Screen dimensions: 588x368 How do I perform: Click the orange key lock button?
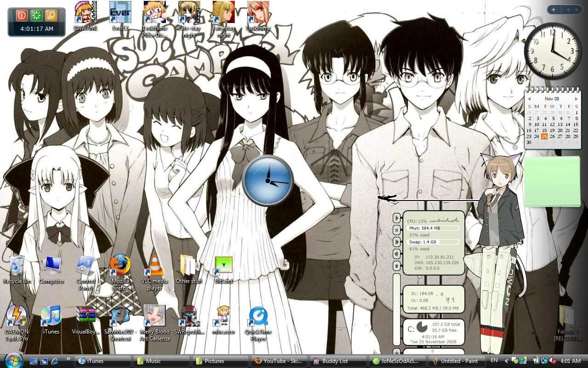coord(51,16)
